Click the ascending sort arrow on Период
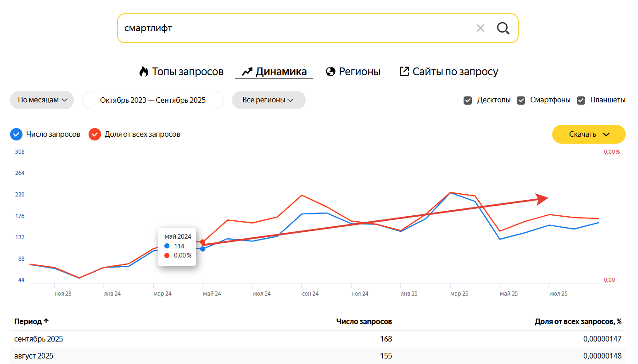 46,321
